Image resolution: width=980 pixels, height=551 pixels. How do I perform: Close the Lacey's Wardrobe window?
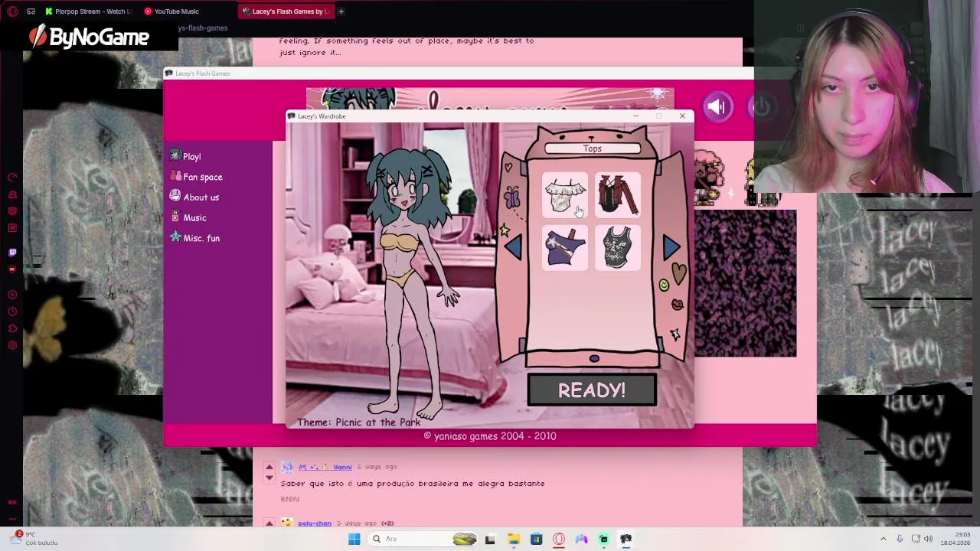coord(682,116)
